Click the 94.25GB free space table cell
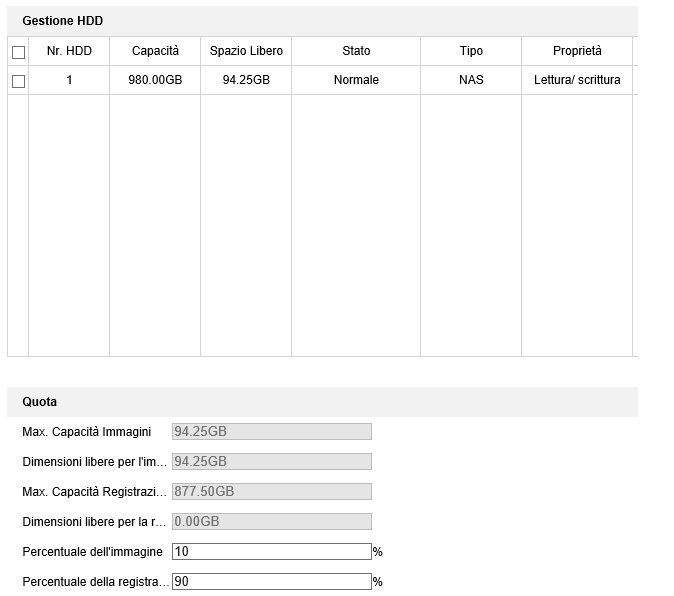 tap(246, 80)
